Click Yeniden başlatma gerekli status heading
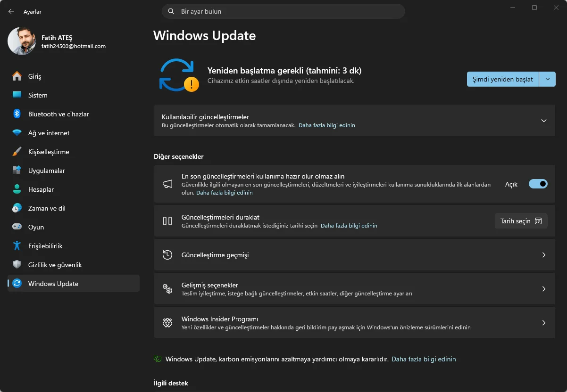This screenshot has width=567, height=392. [x=284, y=71]
